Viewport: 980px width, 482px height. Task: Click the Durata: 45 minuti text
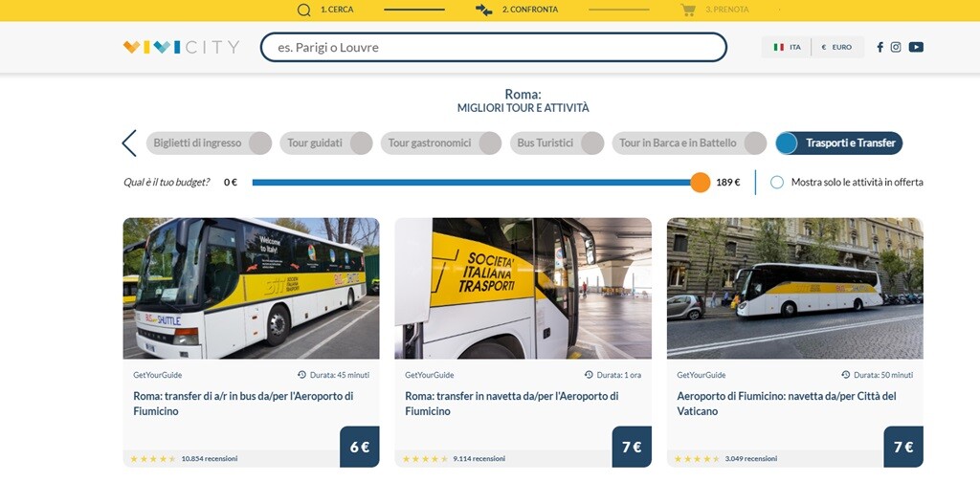tap(340, 375)
